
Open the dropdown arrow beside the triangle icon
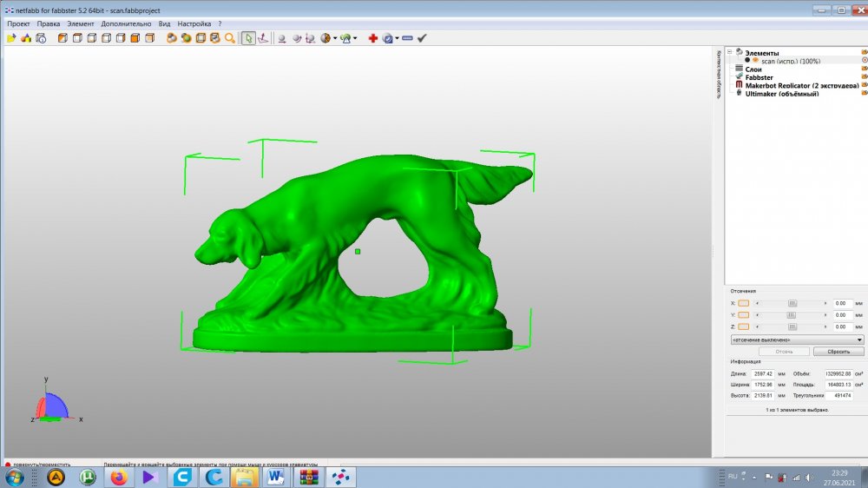coord(355,38)
